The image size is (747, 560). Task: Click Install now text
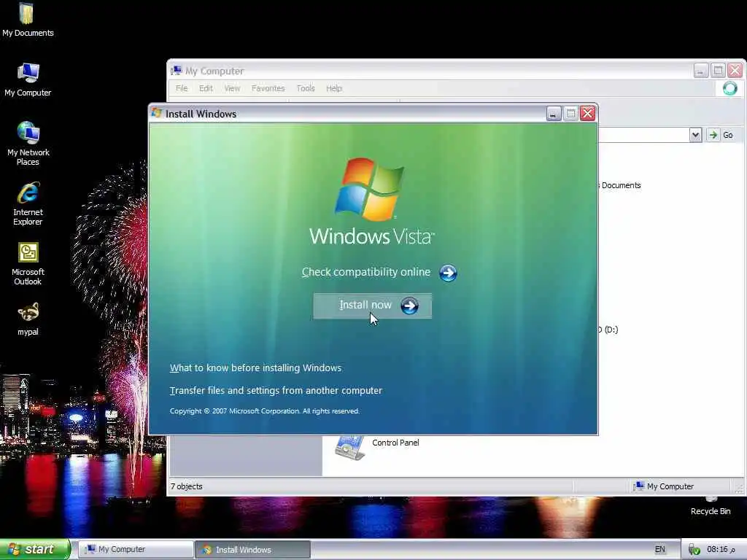point(365,305)
